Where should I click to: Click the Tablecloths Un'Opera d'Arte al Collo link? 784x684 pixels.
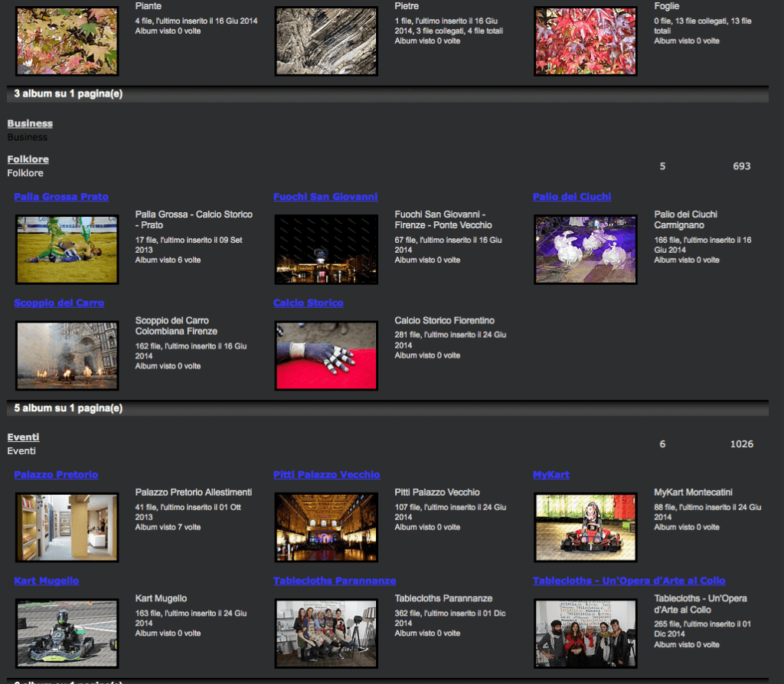tap(629, 581)
